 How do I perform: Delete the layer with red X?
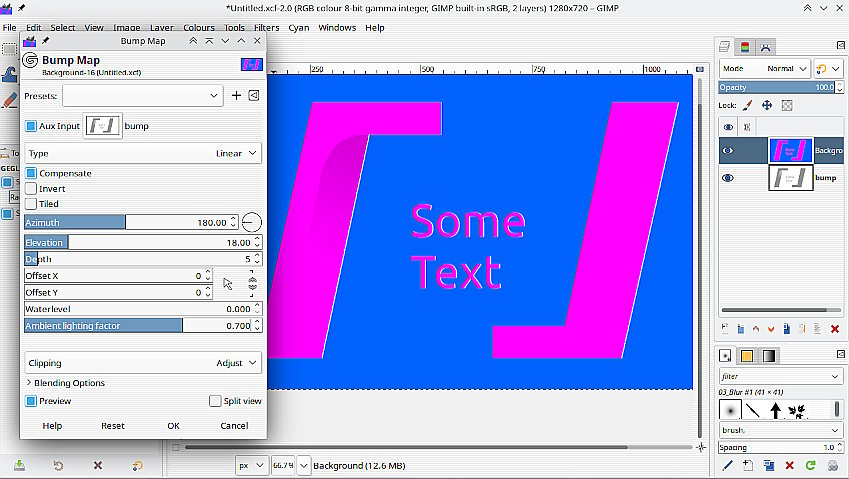(834, 329)
